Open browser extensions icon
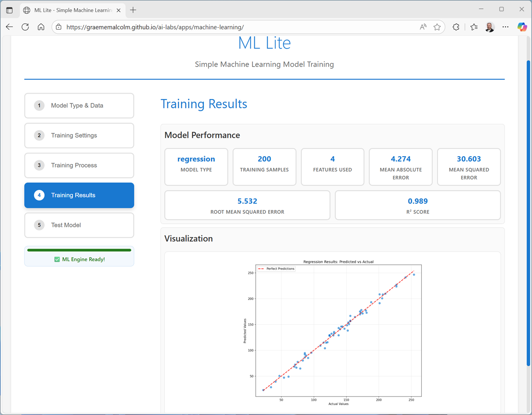532x415 pixels. [x=456, y=27]
